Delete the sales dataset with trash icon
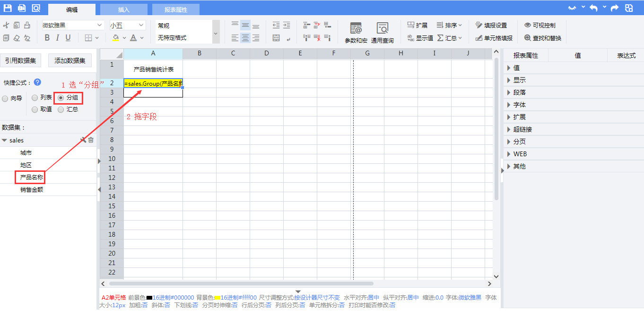 click(91, 140)
